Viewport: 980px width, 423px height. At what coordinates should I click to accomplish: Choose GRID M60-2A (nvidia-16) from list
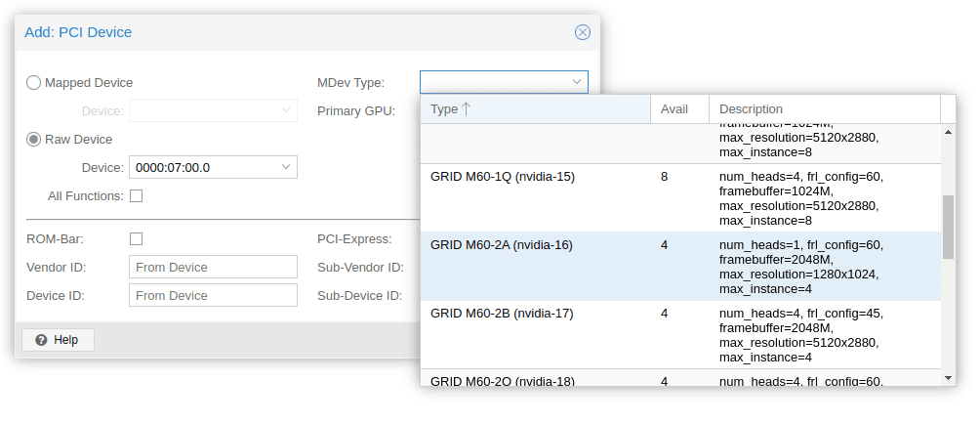(502, 245)
